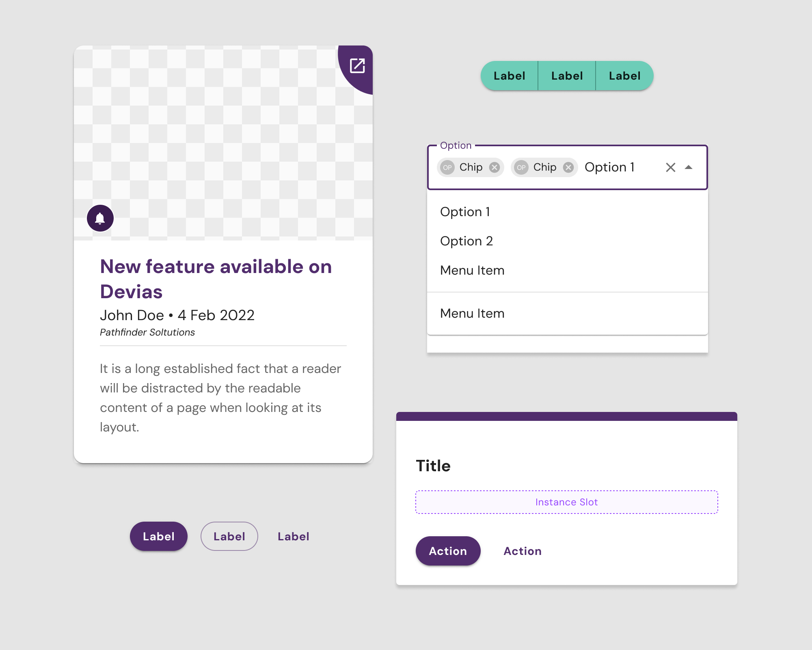The height and width of the screenshot is (650, 812).
Task: Remove the second Chip via its x icon
Action: click(x=568, y=167)
